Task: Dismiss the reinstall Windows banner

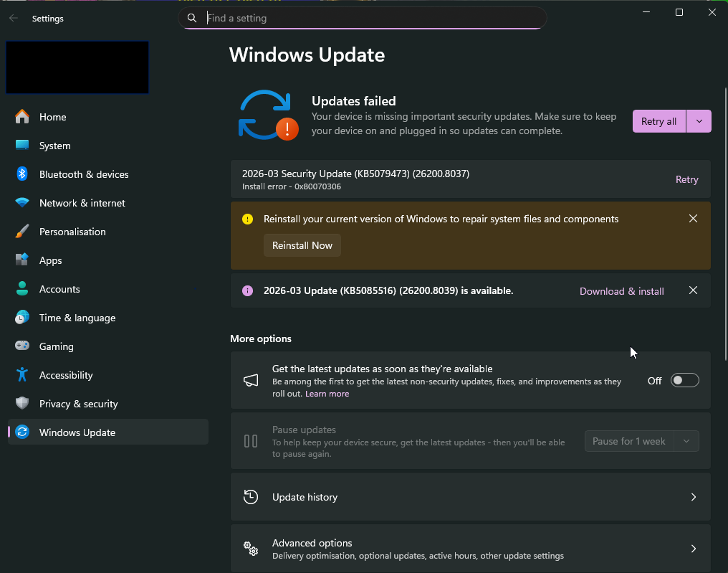Action: pyautogui.click(x=693, y=219)
